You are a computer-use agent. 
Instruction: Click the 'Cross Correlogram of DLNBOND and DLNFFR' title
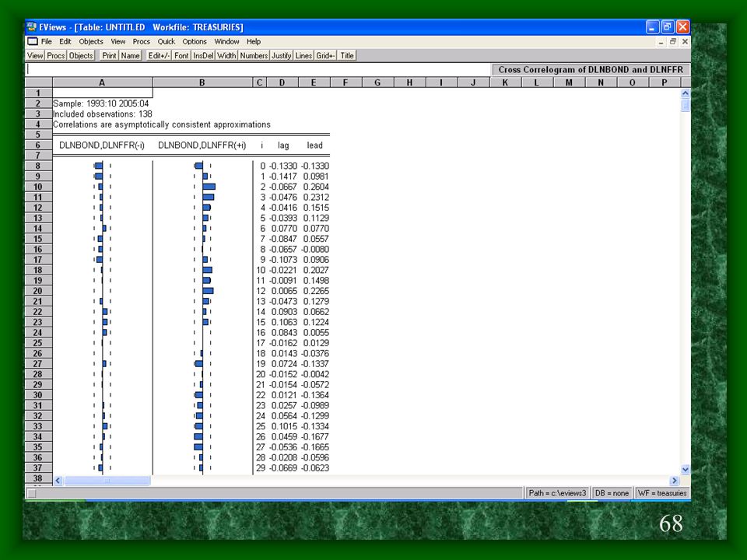pos(591,69)
